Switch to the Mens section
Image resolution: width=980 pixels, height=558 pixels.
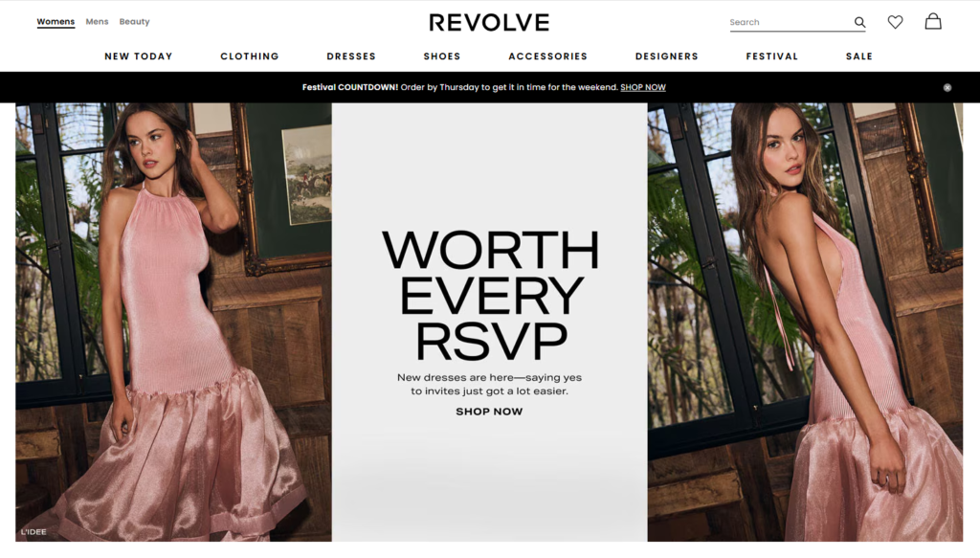(x=97, y=22)
